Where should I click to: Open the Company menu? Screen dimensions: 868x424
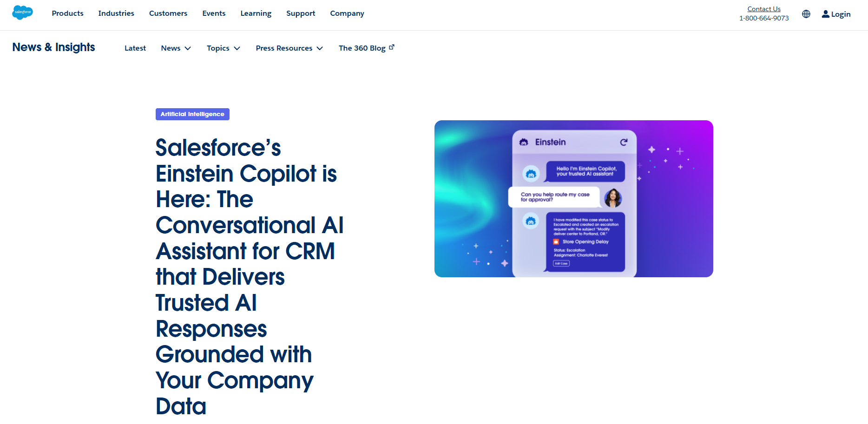347,13
